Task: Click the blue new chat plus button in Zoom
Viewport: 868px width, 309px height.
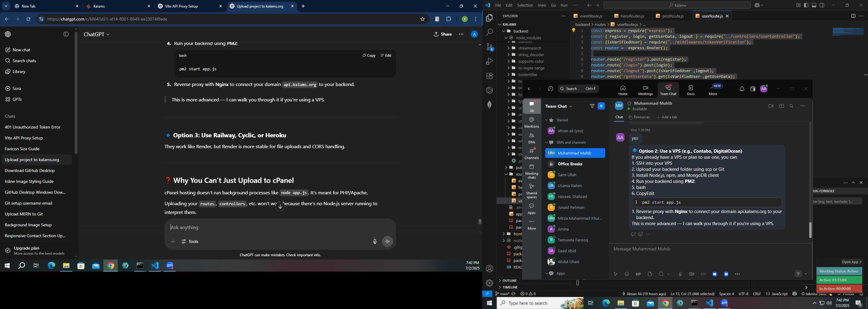Action: point(601,106)
